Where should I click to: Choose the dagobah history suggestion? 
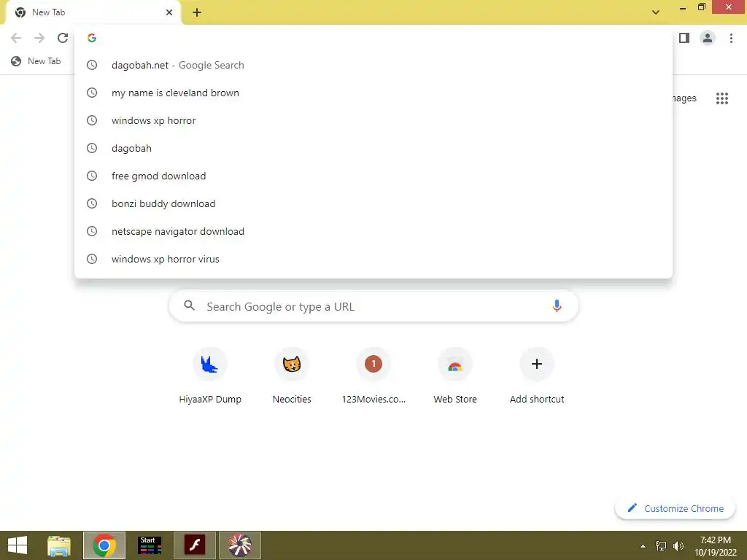(373, 148)
